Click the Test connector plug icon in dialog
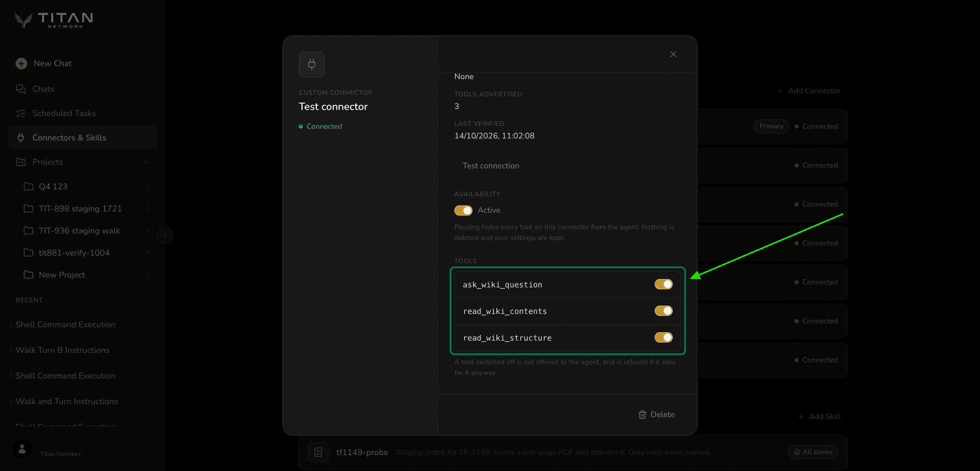Image resolution: width=980 pixels, height=471 pixels. (x=312, y=65)
